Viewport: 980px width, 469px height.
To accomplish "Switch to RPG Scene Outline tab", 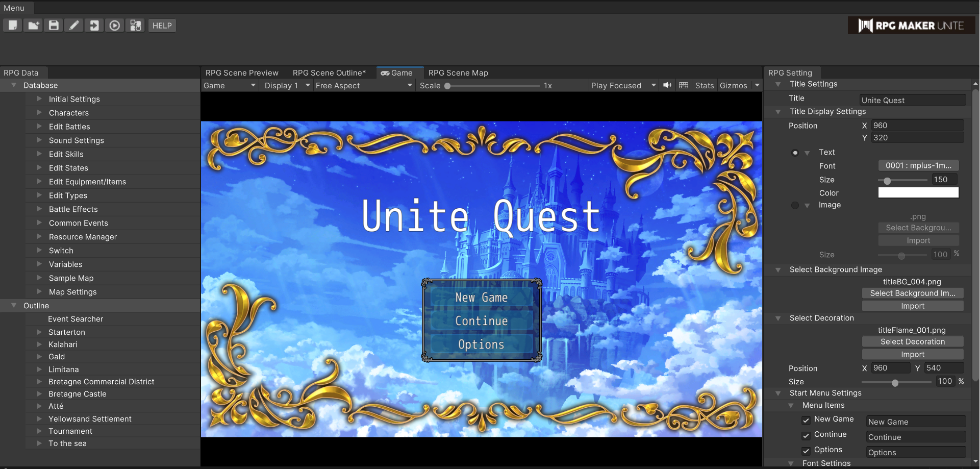I will click(330, 73).
